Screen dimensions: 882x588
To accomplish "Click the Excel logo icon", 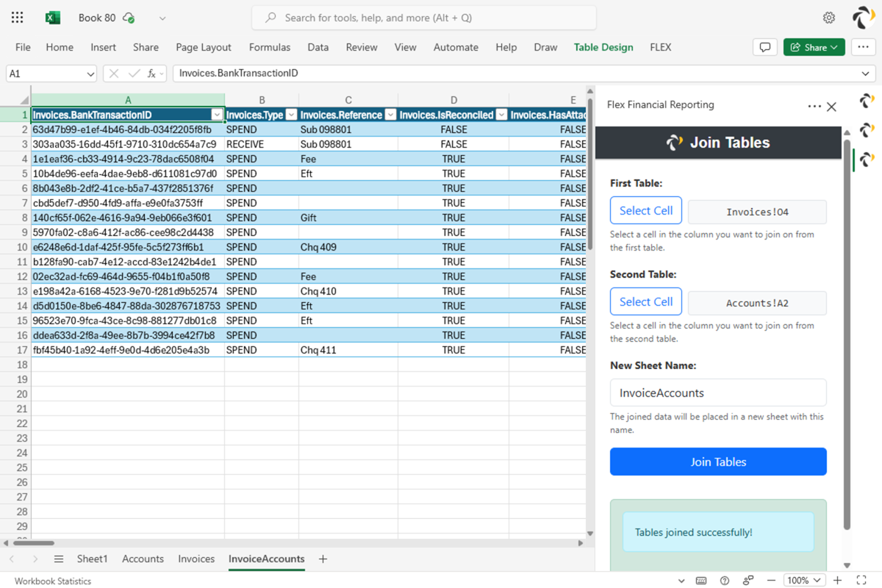I will (53, 18).
